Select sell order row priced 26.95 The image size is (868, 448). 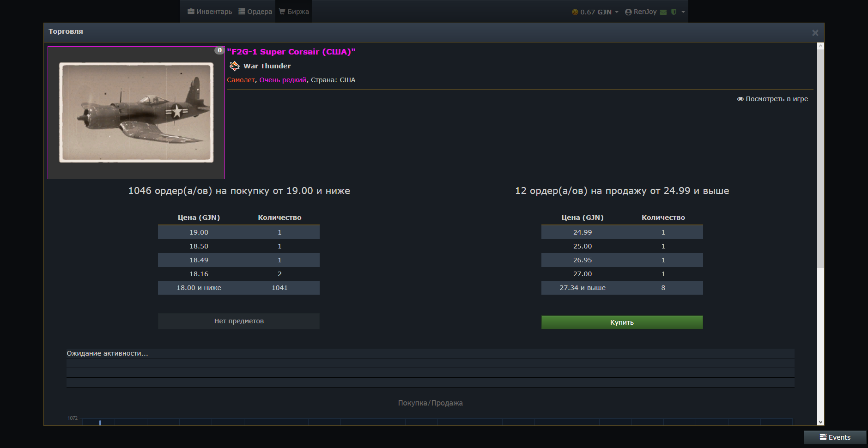point(622,260)
